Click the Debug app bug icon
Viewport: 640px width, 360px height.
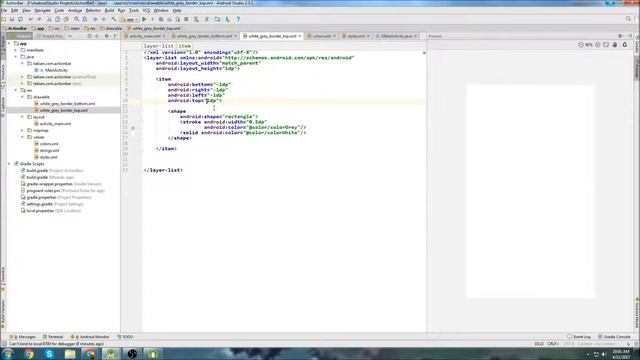(161, 19)
